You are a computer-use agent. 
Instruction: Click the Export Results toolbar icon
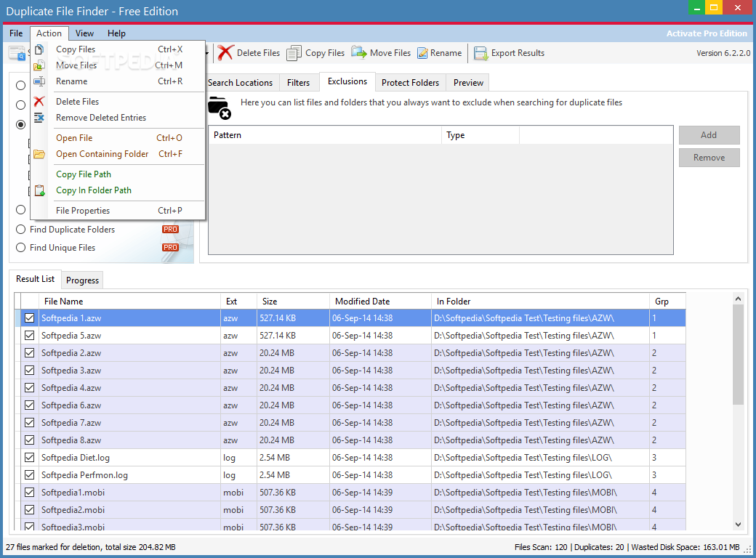480,53
